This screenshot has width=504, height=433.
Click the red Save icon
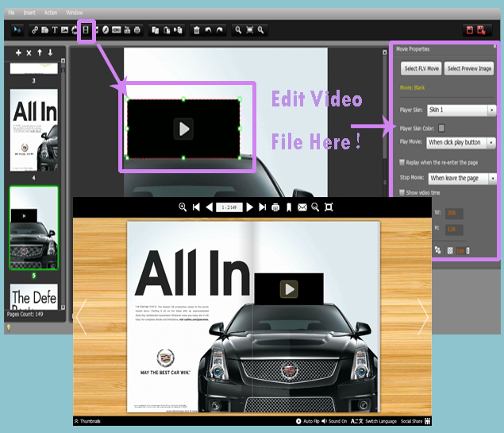[470, 30]
